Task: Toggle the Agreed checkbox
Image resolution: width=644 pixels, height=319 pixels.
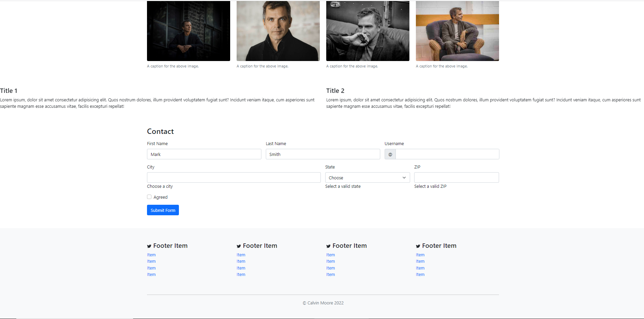Action: (x=149, y=197)
